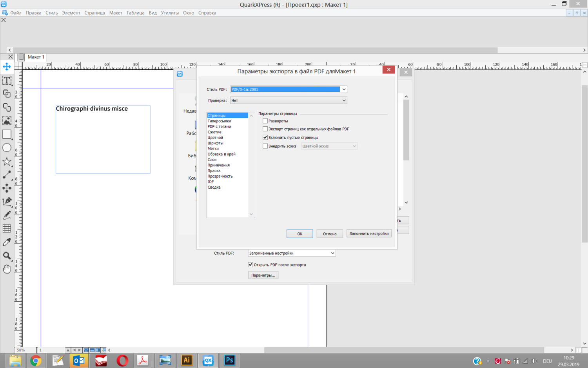Enable the Развороты checkbox
Viewport: 588px width, 368px height.
click(265, 121)
